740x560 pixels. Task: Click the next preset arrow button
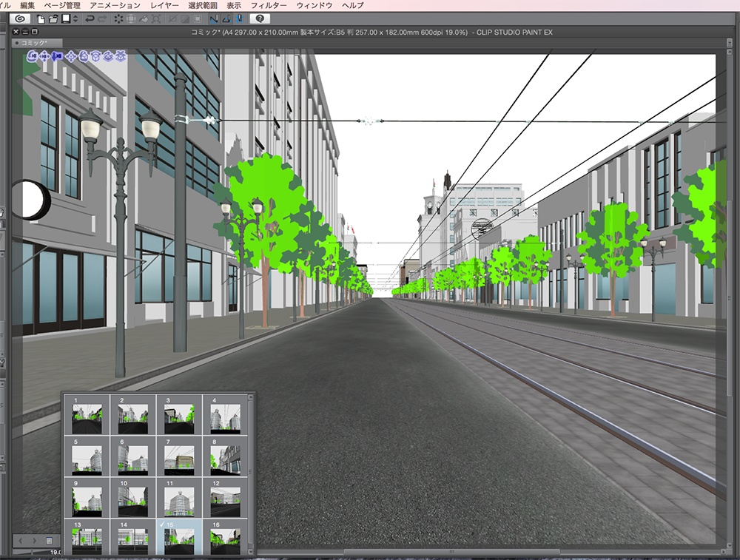[x=34, y=542]
